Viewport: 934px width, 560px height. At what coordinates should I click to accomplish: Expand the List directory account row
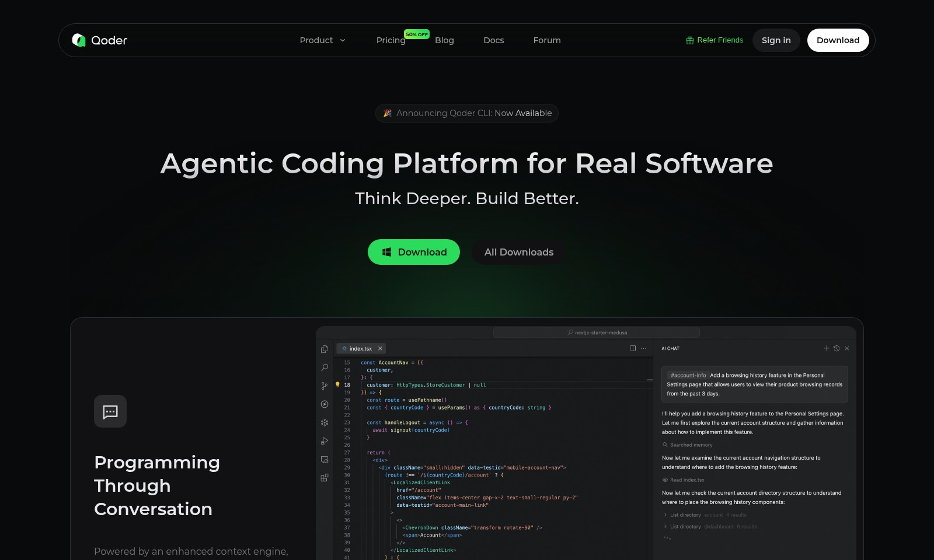pos(705,515)
